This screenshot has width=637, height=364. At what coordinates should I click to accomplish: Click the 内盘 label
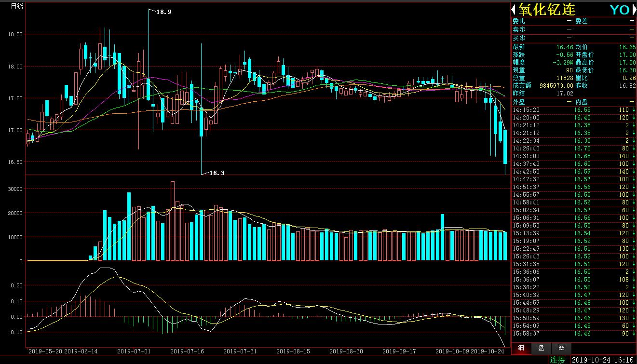click(x=582, y=102)
